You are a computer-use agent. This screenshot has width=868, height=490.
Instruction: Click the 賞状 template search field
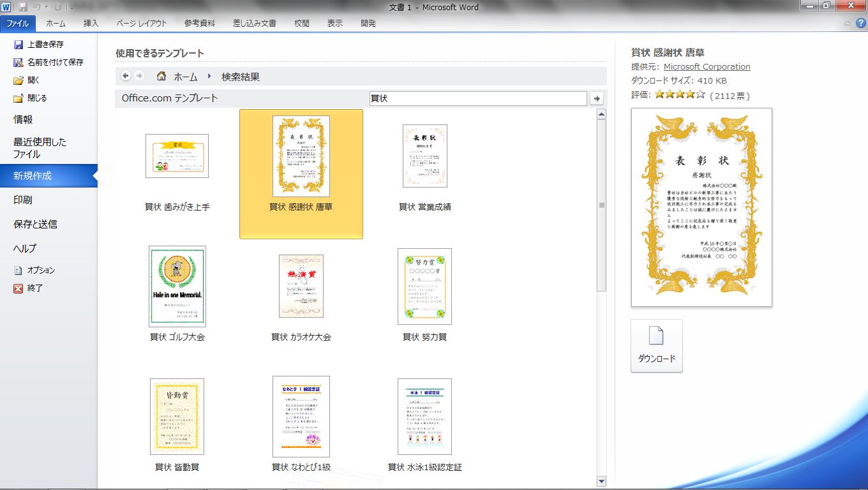point(477,98)
